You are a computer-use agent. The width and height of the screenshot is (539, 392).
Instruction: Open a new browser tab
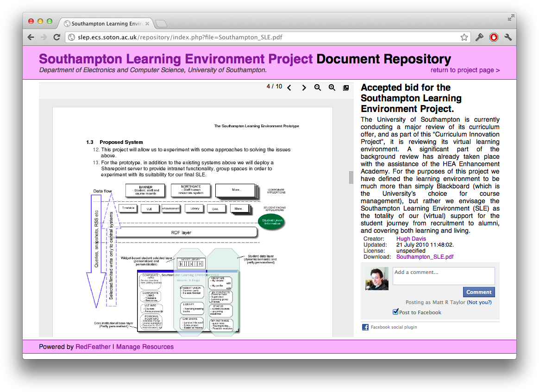[161, 24]
